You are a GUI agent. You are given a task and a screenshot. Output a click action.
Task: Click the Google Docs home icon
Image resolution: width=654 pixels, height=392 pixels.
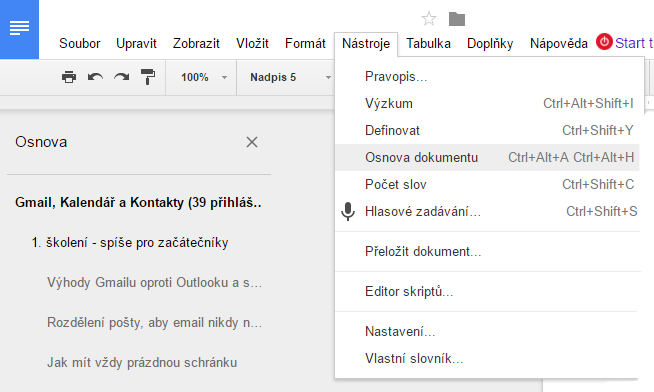point(19,29)
